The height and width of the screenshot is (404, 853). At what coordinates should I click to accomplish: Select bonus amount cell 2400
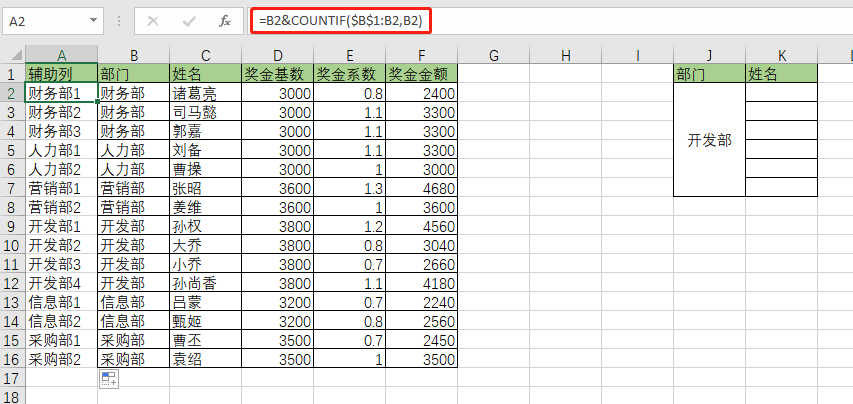tap(422, 92)
